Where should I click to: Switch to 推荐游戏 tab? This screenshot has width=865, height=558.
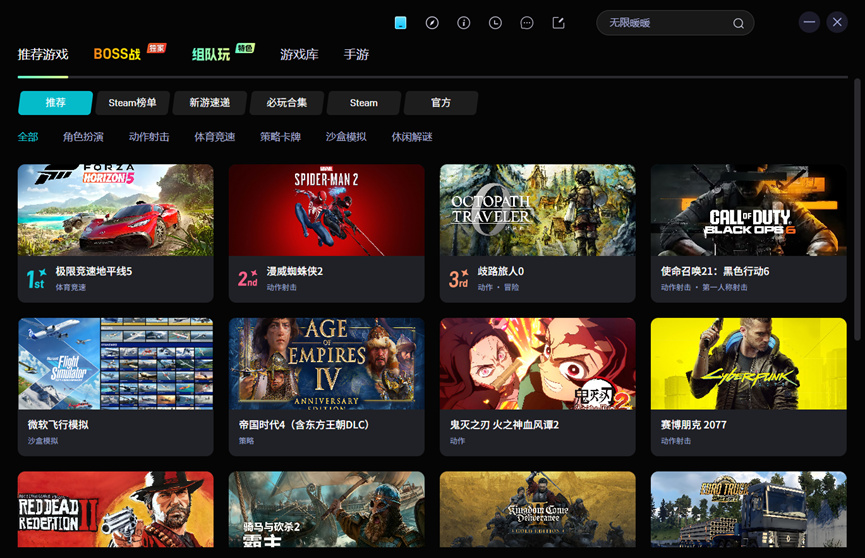[43, 54]
